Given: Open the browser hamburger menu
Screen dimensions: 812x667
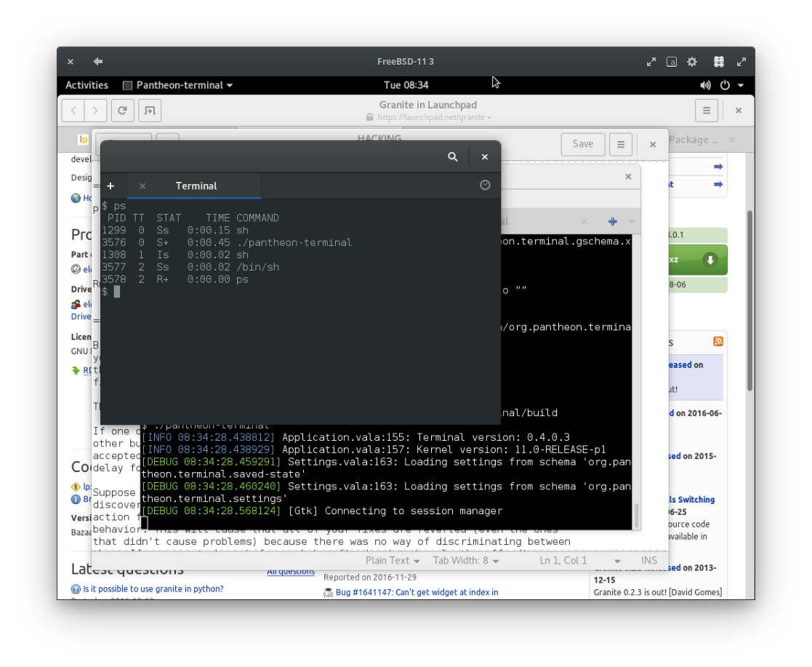Looking at the screenshot, I should (x=706, y=111).
